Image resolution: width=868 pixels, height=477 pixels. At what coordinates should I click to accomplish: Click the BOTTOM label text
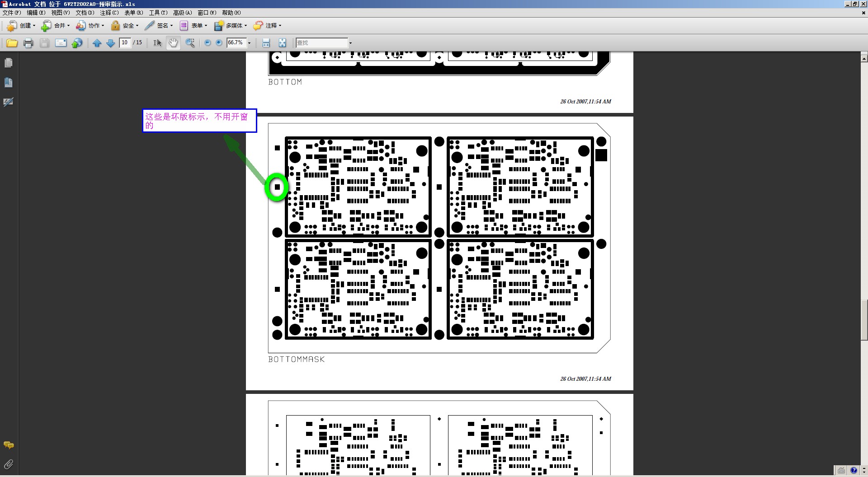coord(285,82)
